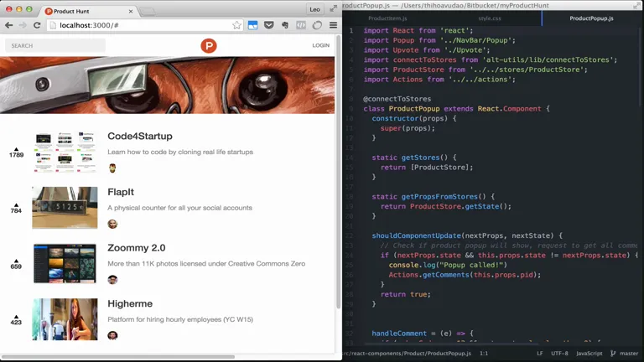644x362 pixels.
Task: Click Zoommy 2.0 photo grid thumbnail
Action: tap(65, 263)
